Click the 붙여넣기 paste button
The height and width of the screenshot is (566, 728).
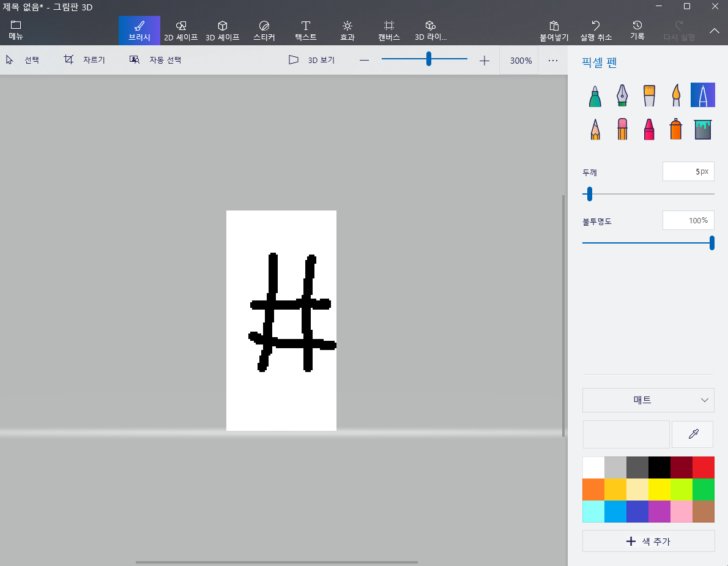coord(554,31)
